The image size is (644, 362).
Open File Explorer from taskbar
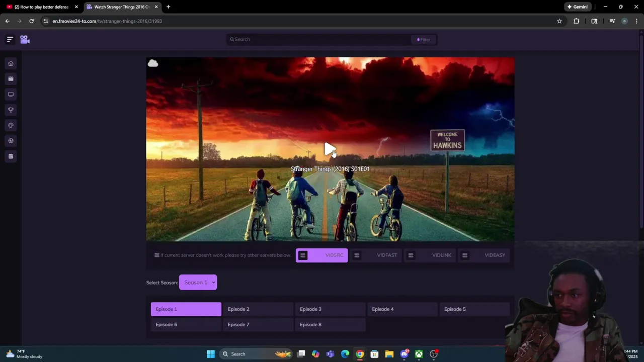click(389, 354)
